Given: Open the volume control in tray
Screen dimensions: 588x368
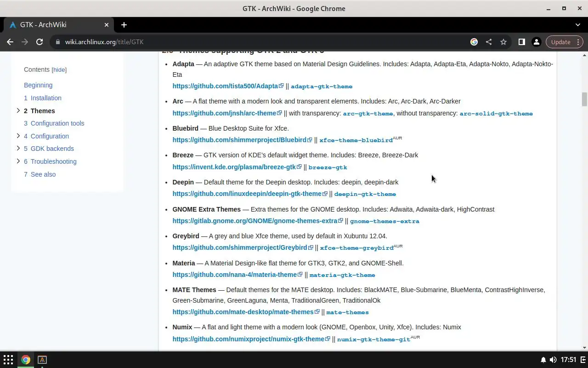Looking at the screenshot, I should [x=553, y=360].
